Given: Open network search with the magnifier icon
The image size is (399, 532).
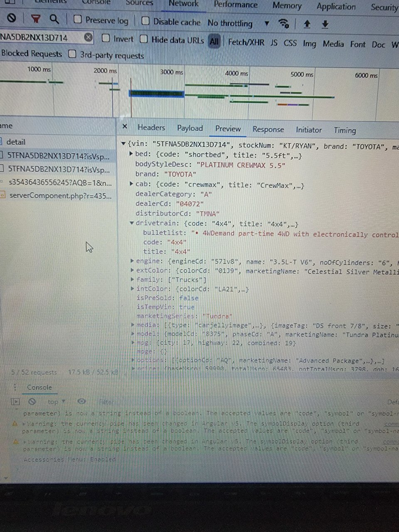Looking at the screenshot, I should pos(54,19).
